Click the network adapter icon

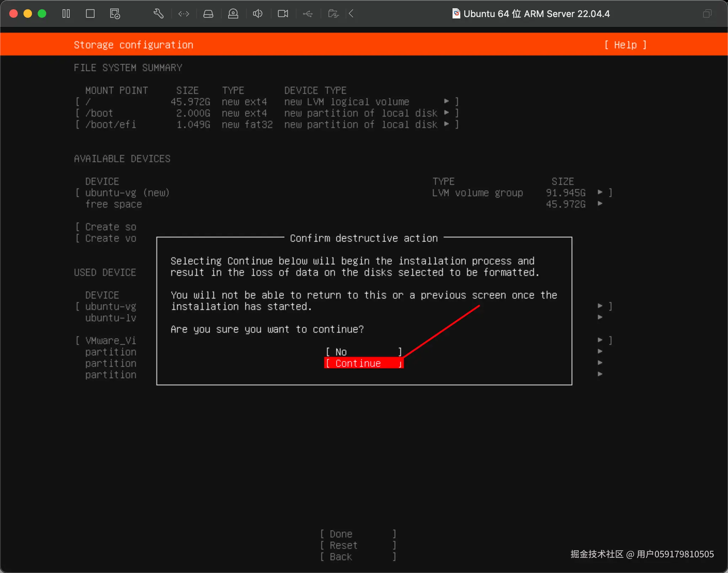pos(184,14)
